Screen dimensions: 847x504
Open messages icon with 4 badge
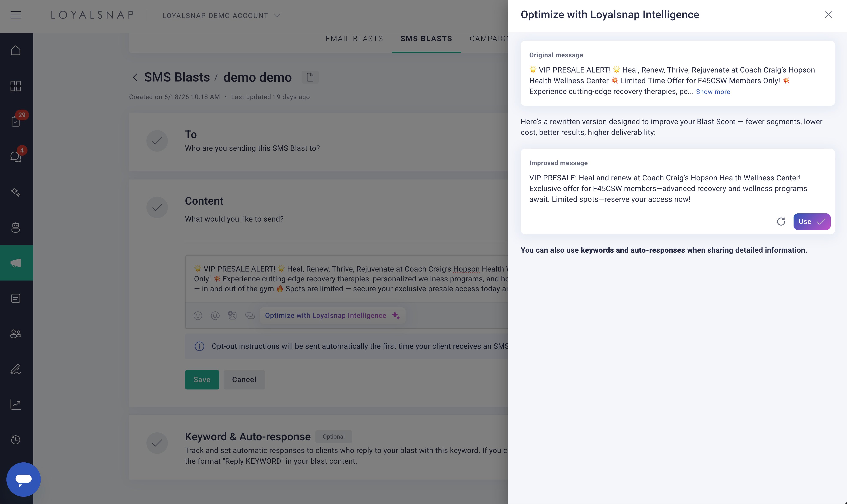pos(16,157)
